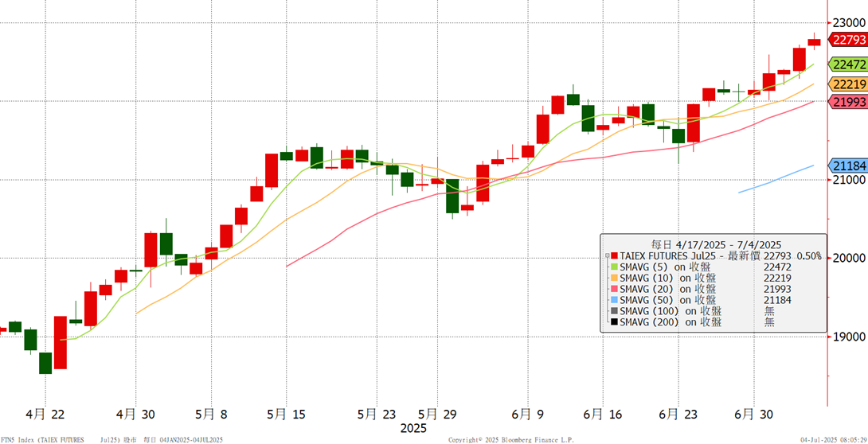This screenshot has width=868, height=444.
Task: Click the 21000 price axis label
Action: pos(847,180)
